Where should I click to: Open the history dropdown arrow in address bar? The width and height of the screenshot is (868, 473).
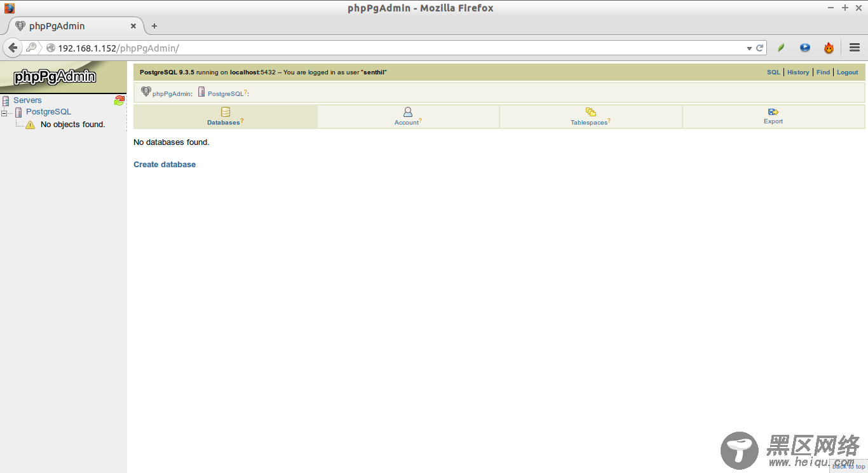[749, 48]
